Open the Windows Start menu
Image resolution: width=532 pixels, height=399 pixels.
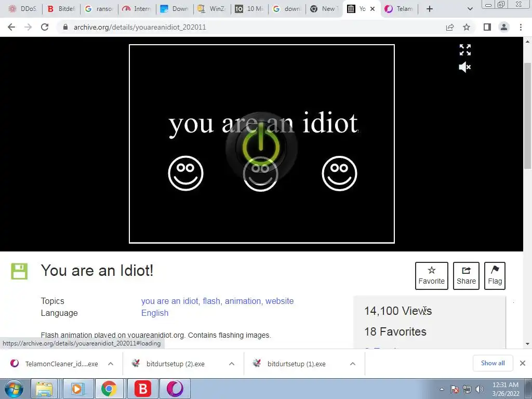(x=14, y=389)
